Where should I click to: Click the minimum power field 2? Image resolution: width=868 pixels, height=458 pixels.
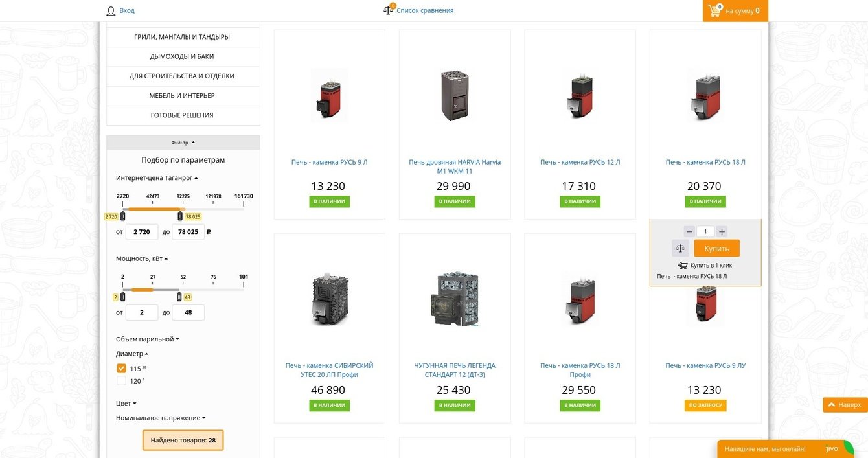pos(142,312)
